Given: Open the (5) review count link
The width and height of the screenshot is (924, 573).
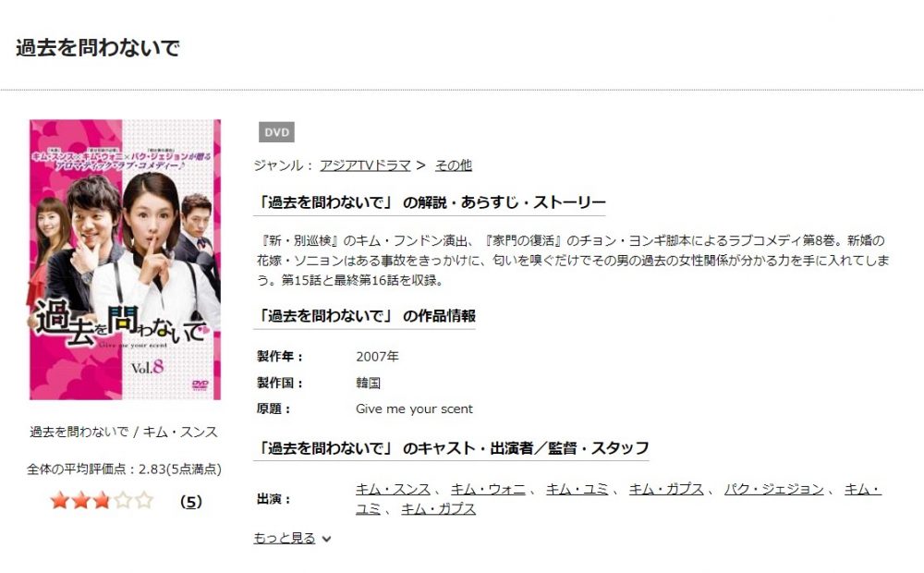Looking at the screenshot, I should (x=191, y=502).
